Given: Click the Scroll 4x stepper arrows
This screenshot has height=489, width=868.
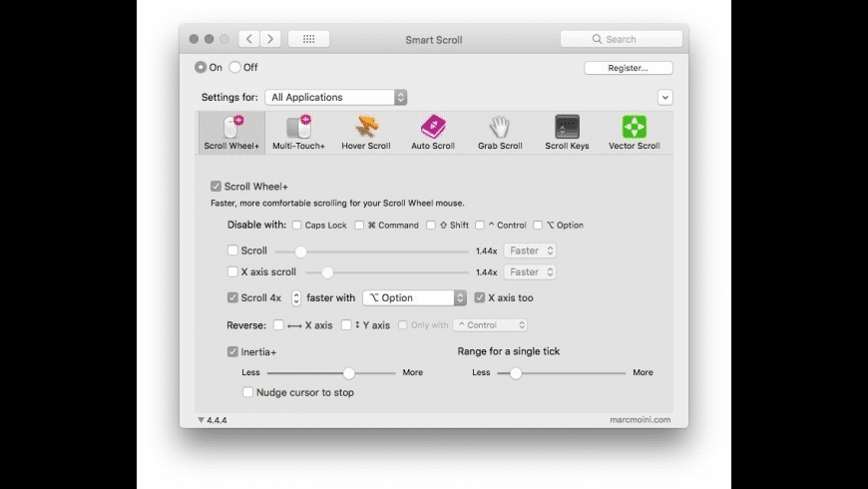Looking at the screenshot, I should click(296, 298).
